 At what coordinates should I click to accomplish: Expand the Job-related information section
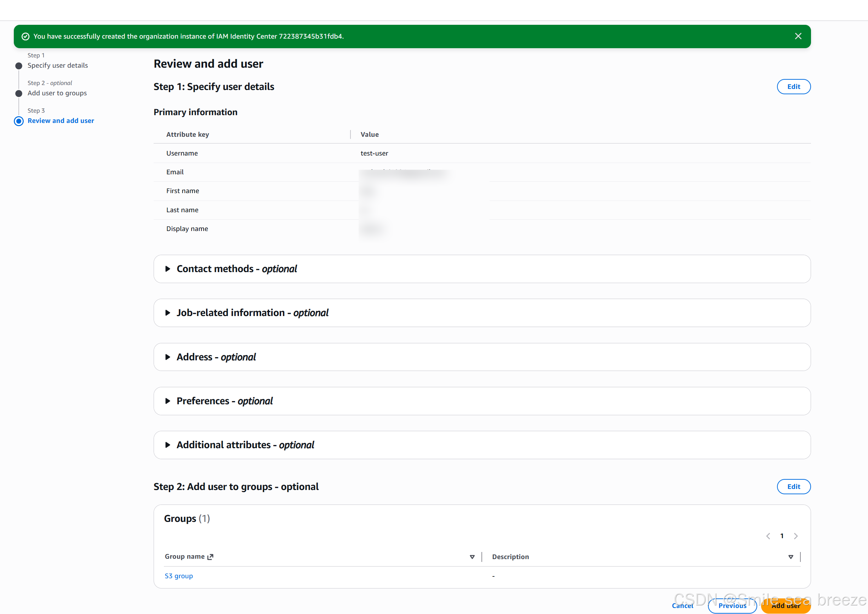pos(168,313)
